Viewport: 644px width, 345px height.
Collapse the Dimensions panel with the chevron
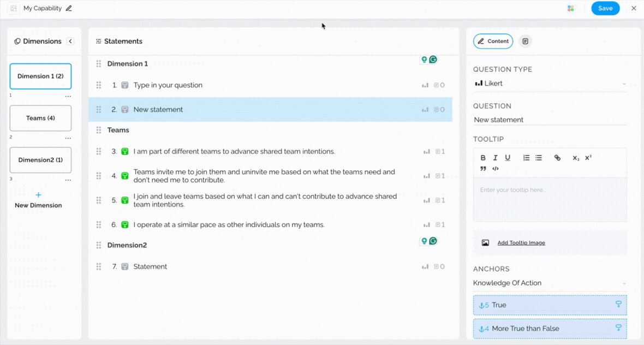tap(70, 41)
